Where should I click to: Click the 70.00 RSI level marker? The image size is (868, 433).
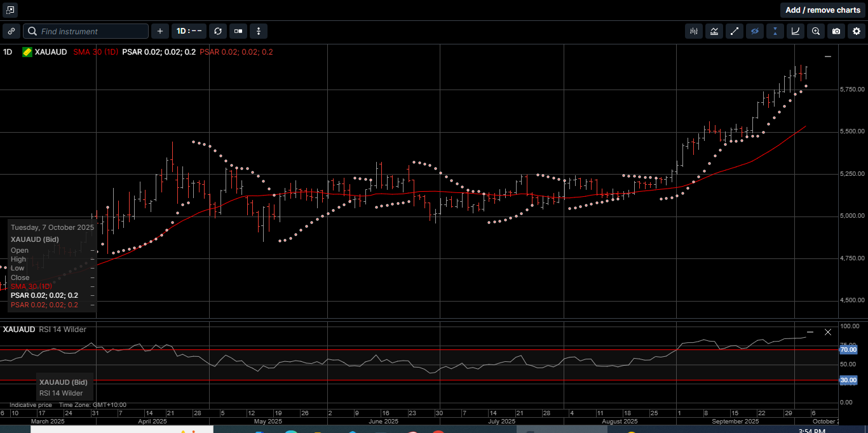coord(848,350)
